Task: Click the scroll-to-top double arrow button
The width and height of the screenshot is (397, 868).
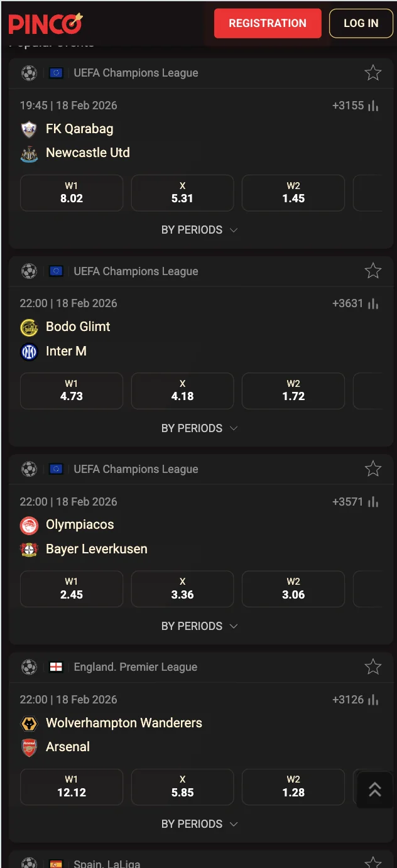Action: [375, 789]
